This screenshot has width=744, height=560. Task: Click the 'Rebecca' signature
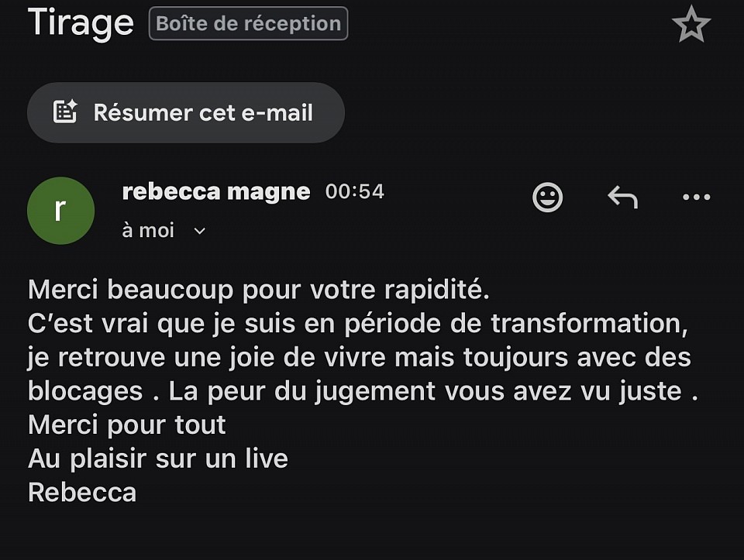pyautogui.click(x=82, y=492)
